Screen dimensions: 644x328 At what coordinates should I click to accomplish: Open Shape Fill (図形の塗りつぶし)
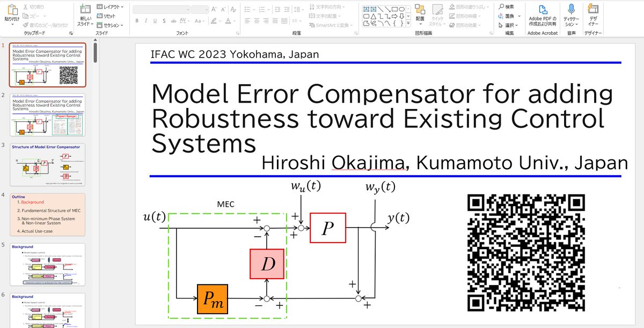pyautogui.click(x=469, y=7)
